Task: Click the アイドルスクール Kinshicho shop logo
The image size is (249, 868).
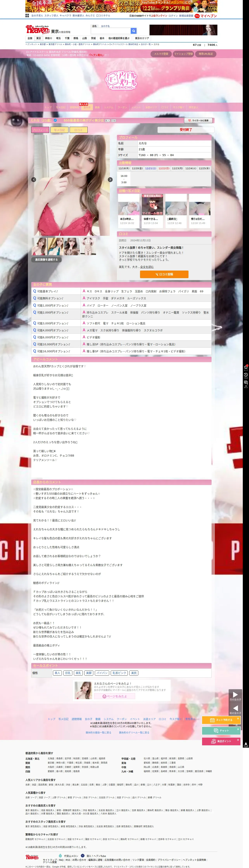Action: (x=121, y=81)
